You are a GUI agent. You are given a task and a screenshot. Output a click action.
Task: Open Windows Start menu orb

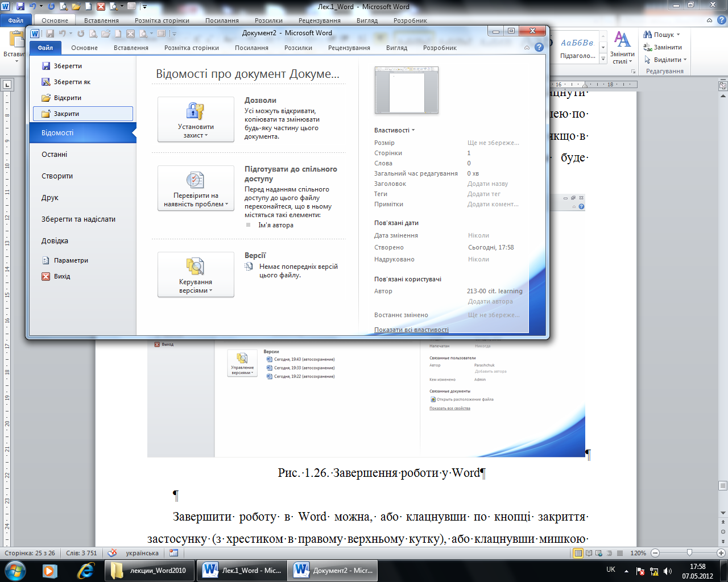coord(15,570)
